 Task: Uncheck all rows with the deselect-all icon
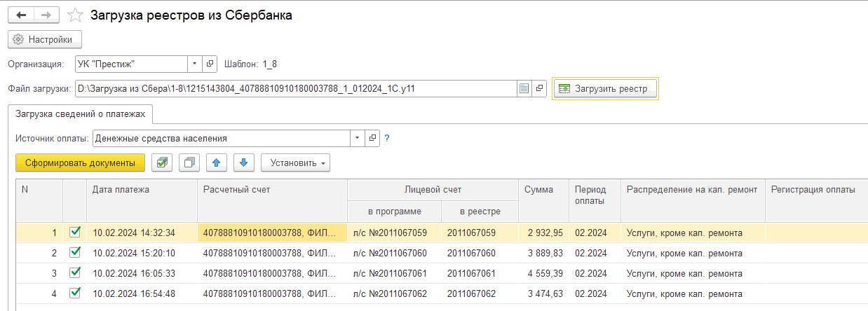pyautogui.click(x=189, y=163)
